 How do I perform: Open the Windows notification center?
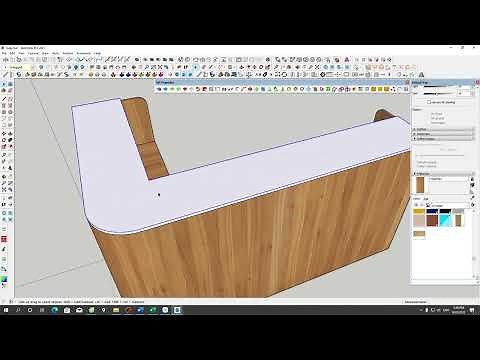click(x=472, y=310)
